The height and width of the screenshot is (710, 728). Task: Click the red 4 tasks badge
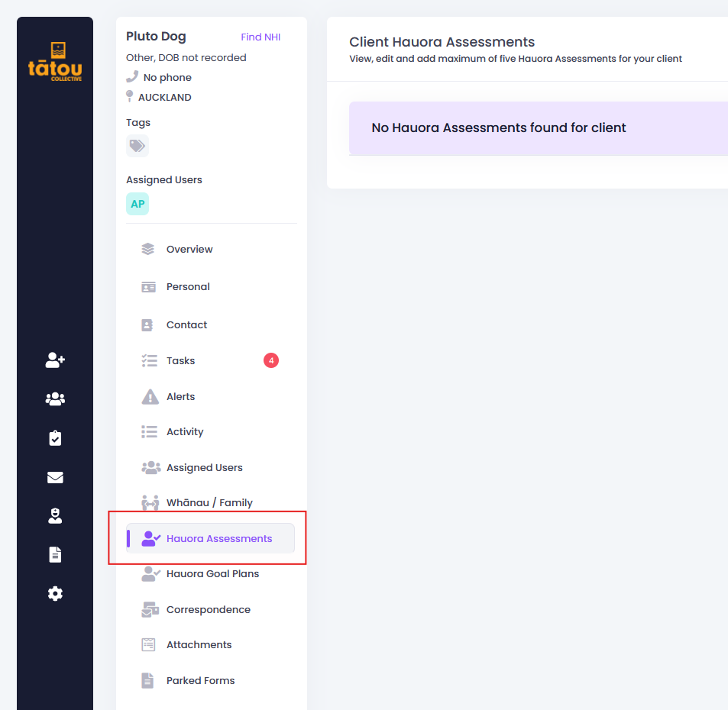(x=271, y=360)
